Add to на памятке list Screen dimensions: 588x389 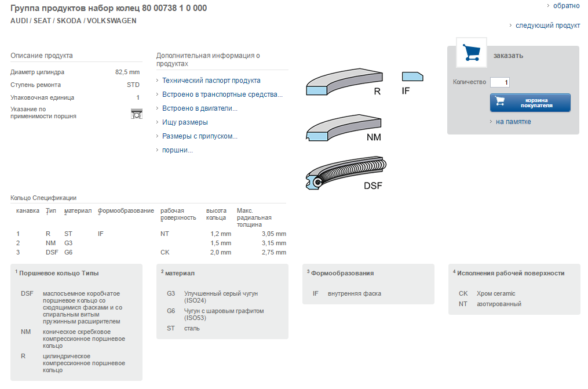513,122
